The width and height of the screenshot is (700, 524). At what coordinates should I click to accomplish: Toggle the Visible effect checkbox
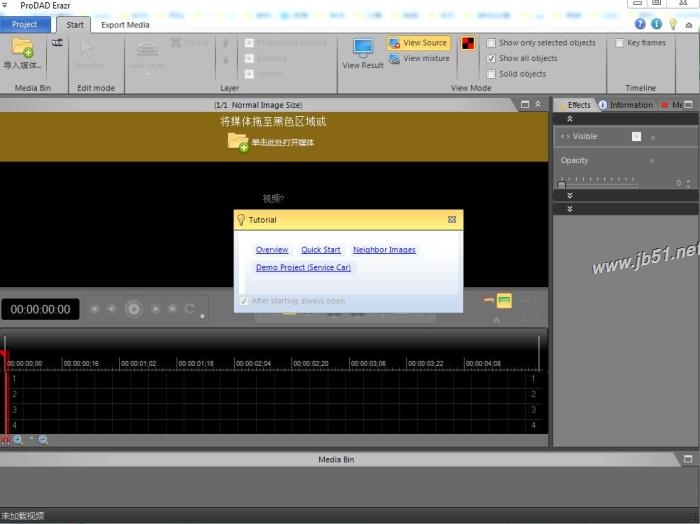[x=637, y=137]
